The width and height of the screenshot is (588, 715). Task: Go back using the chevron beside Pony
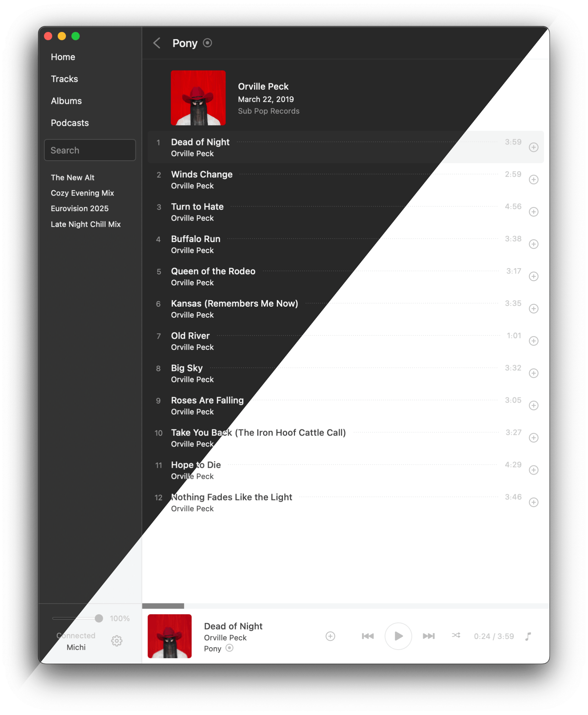point(157,43)
